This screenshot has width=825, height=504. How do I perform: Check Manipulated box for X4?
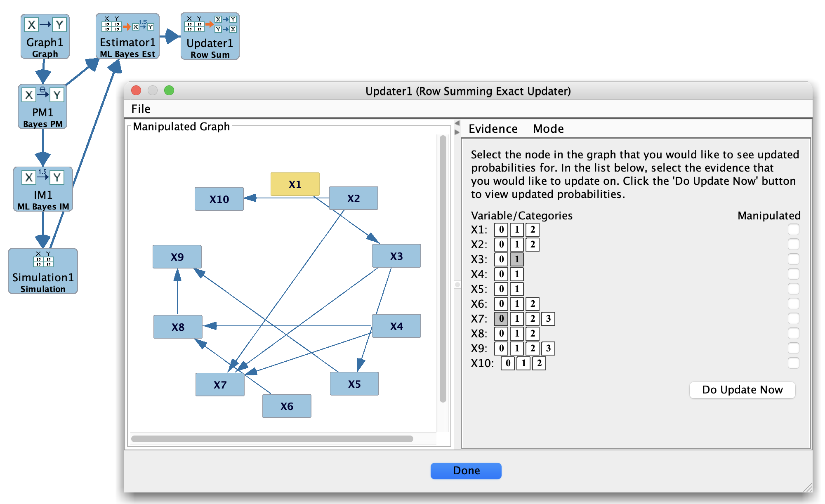793,274
